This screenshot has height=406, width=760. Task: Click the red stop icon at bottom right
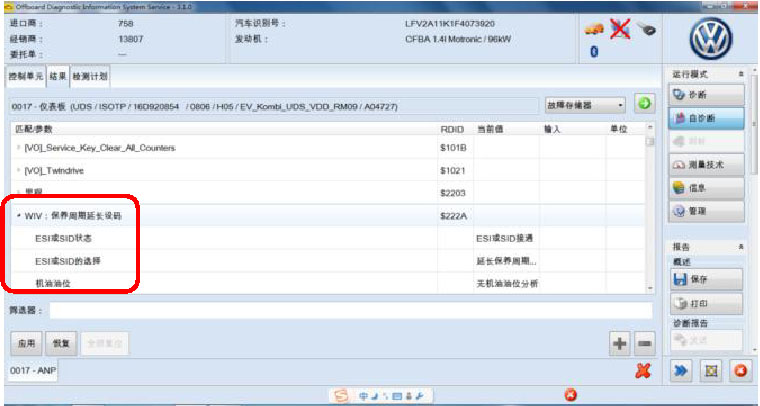[740, 371]
